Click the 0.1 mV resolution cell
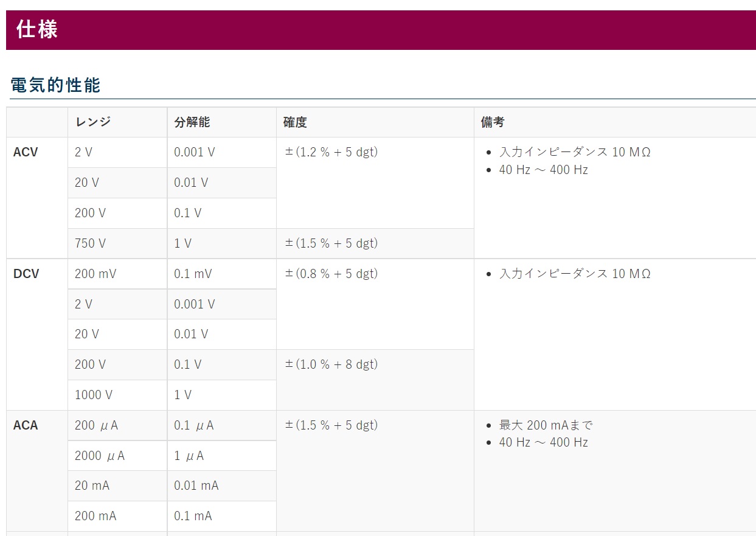The image size is (756, 536). click(x=193, y=274)
